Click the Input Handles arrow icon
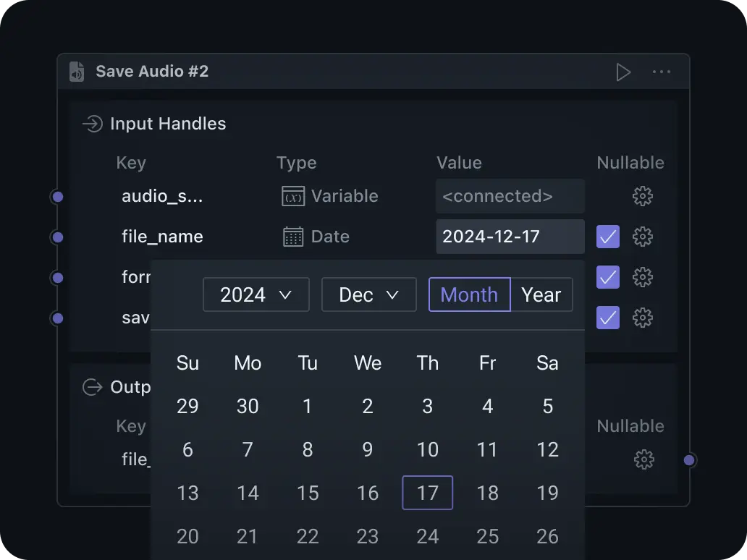747x560 pixels. [x=92, y=124]
